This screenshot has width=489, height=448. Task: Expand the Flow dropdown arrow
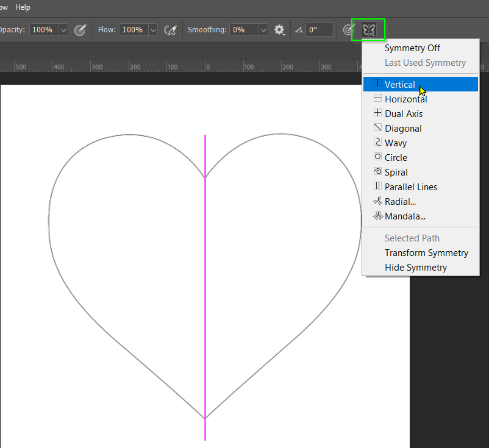click(152, 29)
